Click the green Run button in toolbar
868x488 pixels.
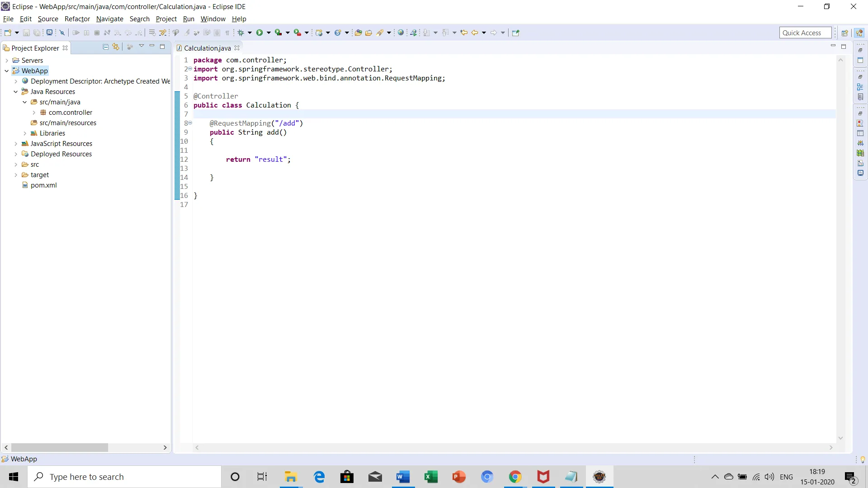coord(259,33)
